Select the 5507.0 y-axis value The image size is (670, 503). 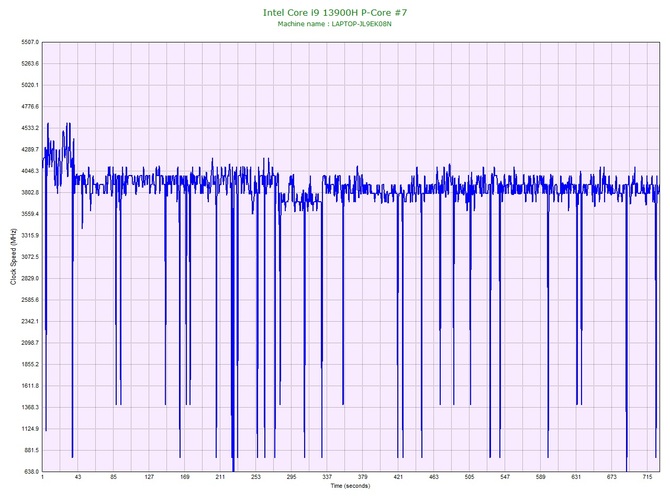click(x=30, y=42)
